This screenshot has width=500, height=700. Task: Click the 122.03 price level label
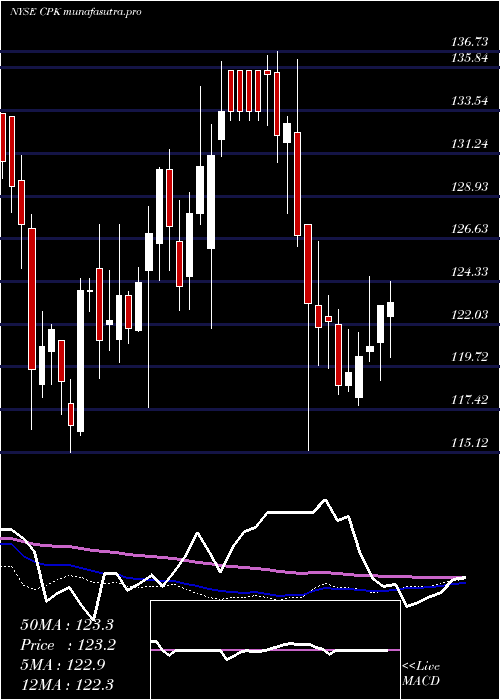(x=470, y=315)
